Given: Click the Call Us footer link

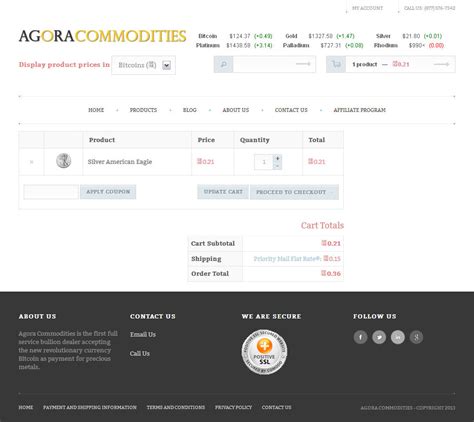Looking at the screenshot, I should tap(140, 353).
